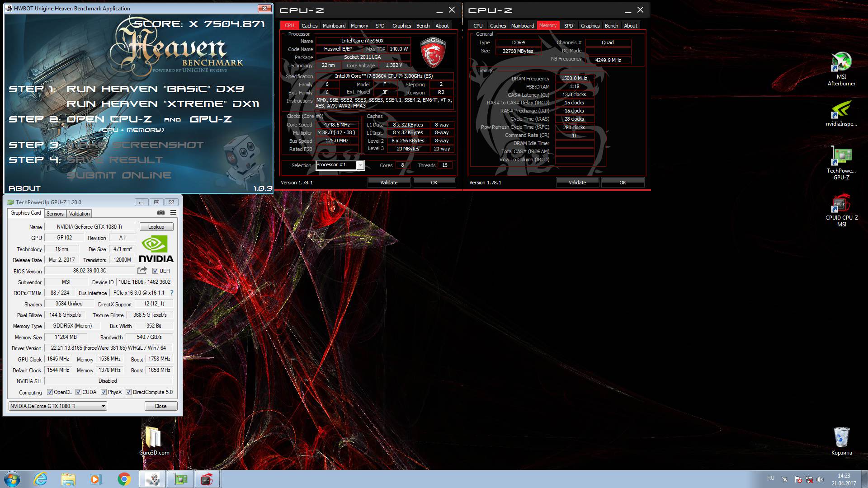
Task: Click the RU language indicator
Action: [771, 478]
